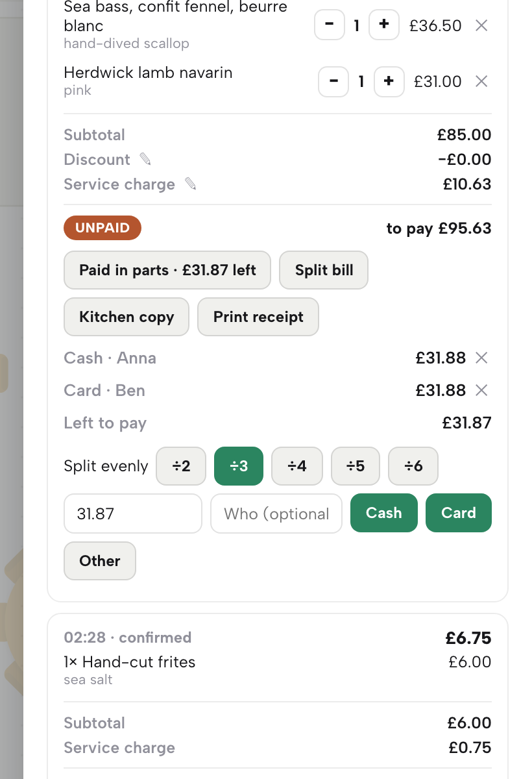Remove the Herdwick lamb navarin item
Screen dimensions: 532x779
click(x=481, y=81)
